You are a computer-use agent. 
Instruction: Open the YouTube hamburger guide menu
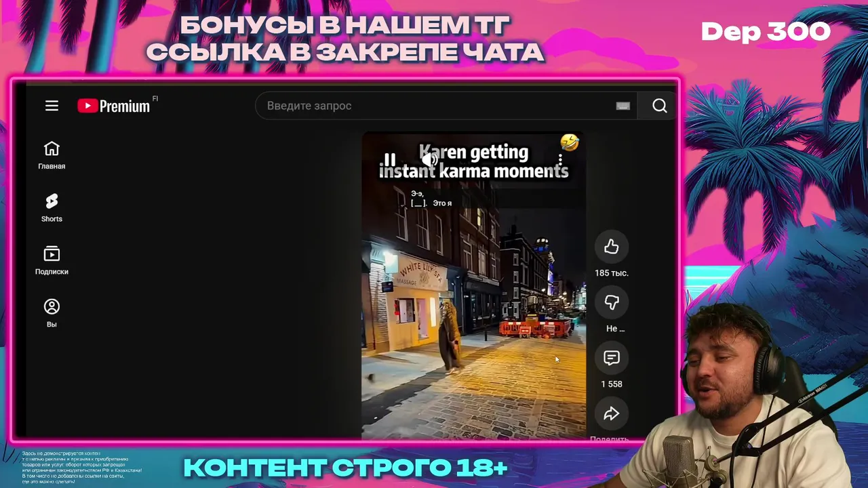point(52,106)
